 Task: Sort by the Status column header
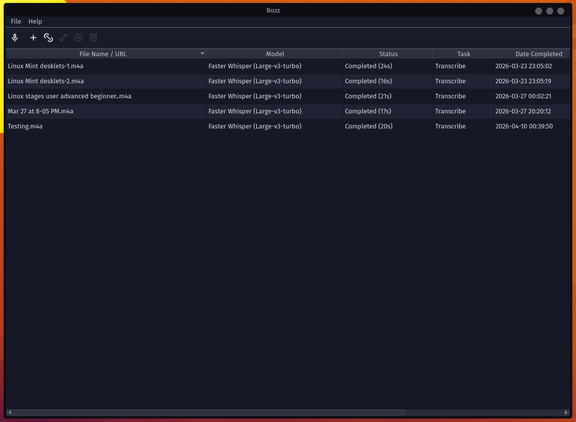pyautogui.click(x=388, y=54)
